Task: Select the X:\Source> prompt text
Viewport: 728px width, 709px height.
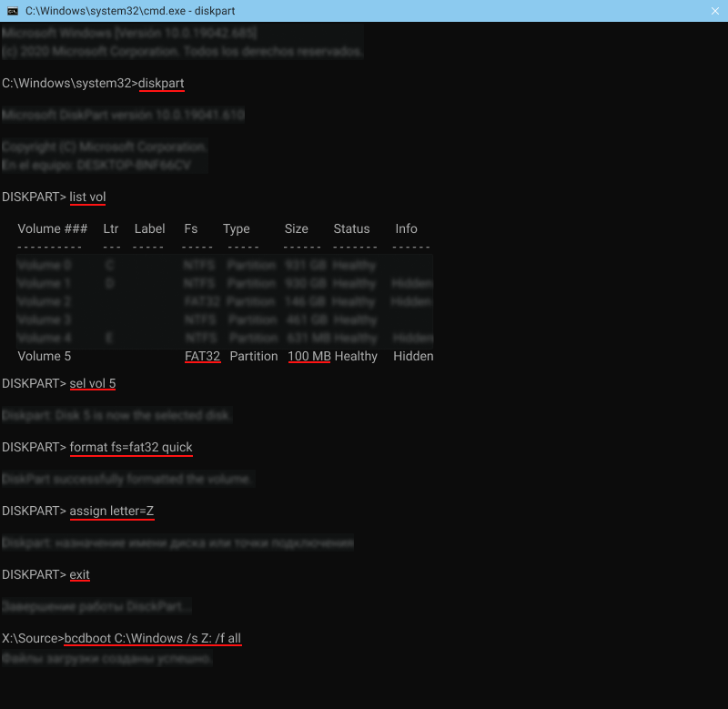Action: click(x=34, y=638)
